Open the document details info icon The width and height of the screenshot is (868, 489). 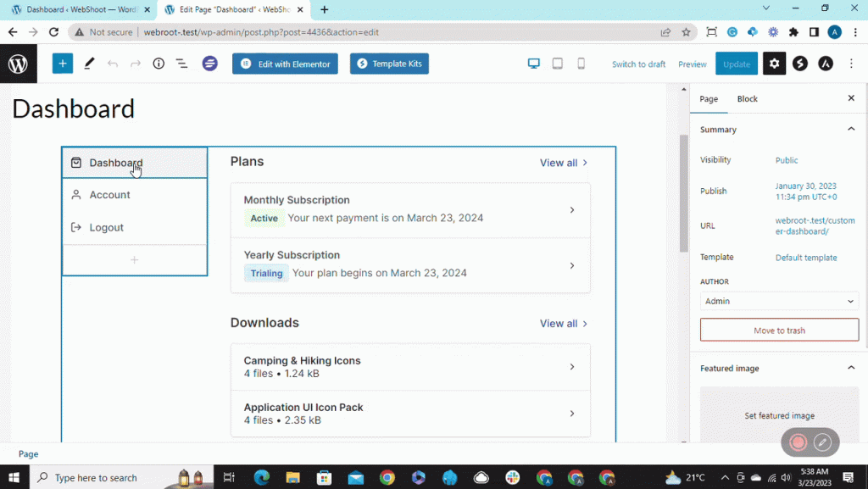(x=158, y=63)
